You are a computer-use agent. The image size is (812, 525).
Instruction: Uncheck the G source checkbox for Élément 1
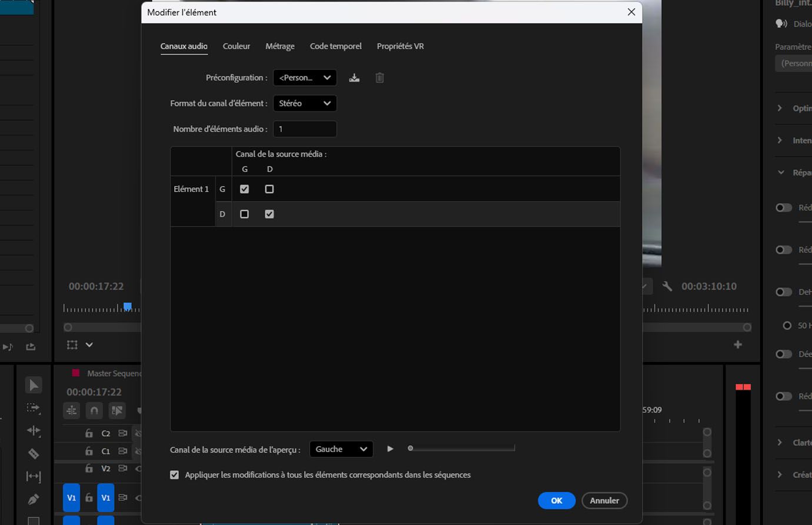[x=244, y=189]
